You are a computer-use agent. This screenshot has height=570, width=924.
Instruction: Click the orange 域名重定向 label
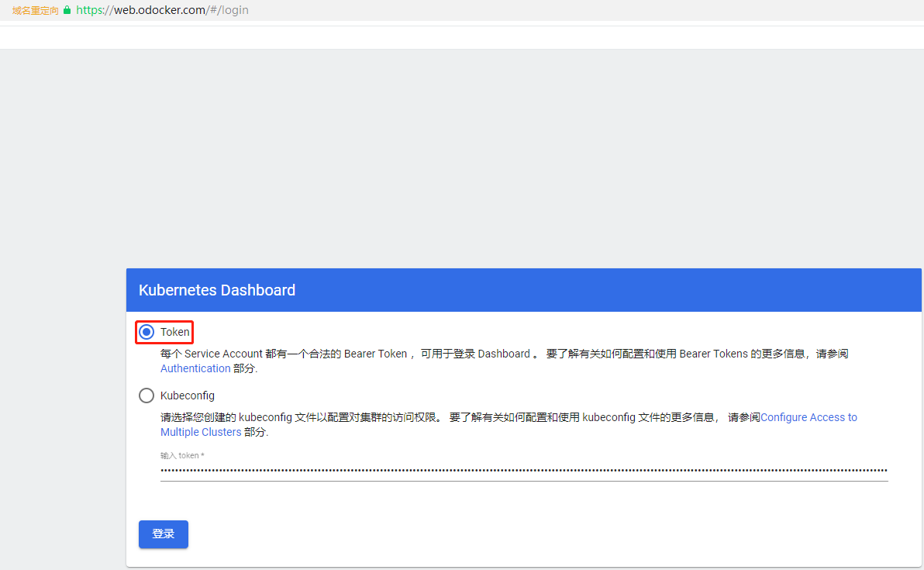(x=35, y=11)
